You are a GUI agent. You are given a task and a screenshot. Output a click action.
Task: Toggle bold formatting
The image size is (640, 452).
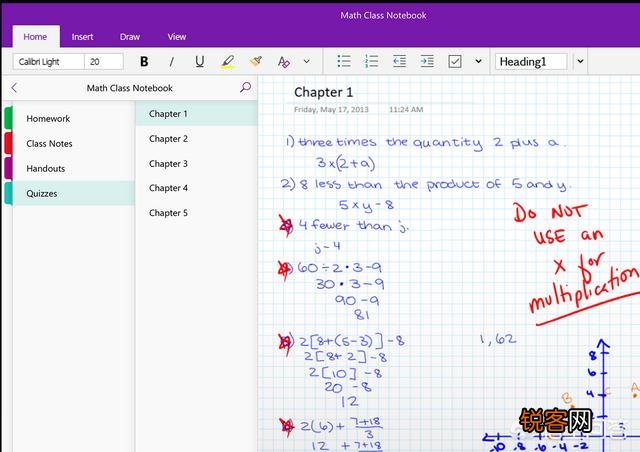(144, 62)
